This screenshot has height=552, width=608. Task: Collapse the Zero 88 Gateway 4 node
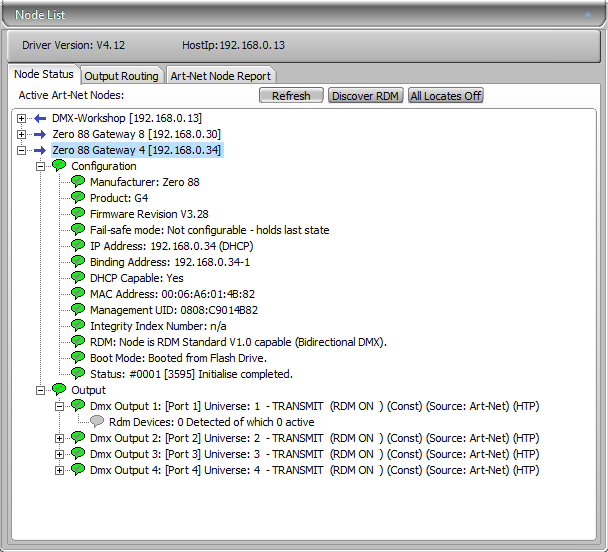(x=22, y=150)
